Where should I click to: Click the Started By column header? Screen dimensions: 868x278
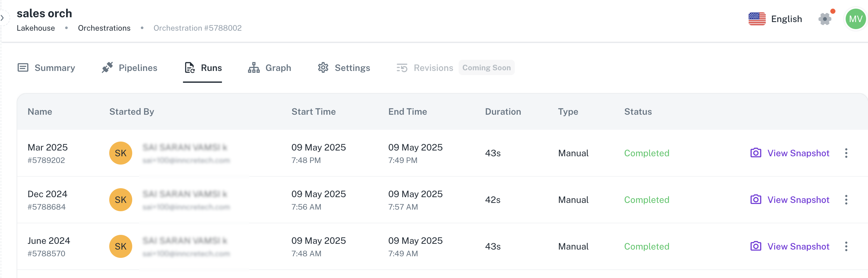pyautogui.click(x=132, y=112)
